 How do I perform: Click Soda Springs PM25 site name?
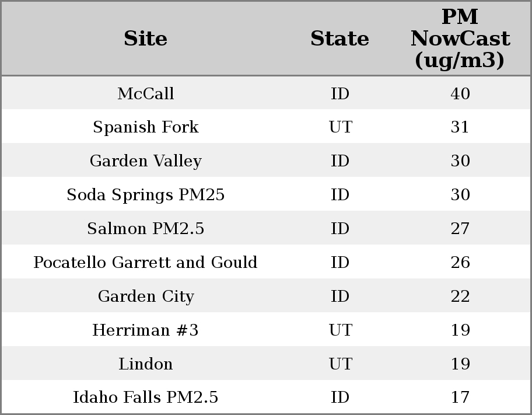[x=145, y=195]
